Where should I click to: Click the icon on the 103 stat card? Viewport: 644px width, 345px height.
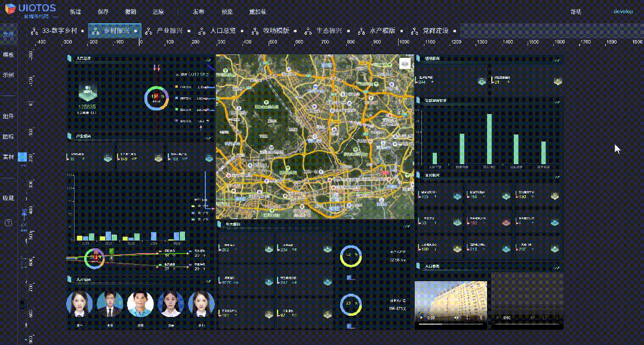click(x=457, y=196)
